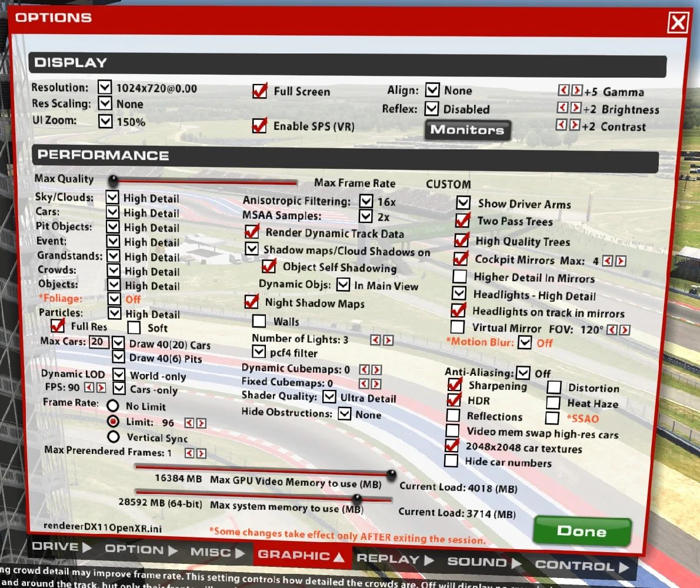This screenshot has width=700, height=588.
Task: Increase Dynamic Cubemaps count
Action: (x=377, y=370)
